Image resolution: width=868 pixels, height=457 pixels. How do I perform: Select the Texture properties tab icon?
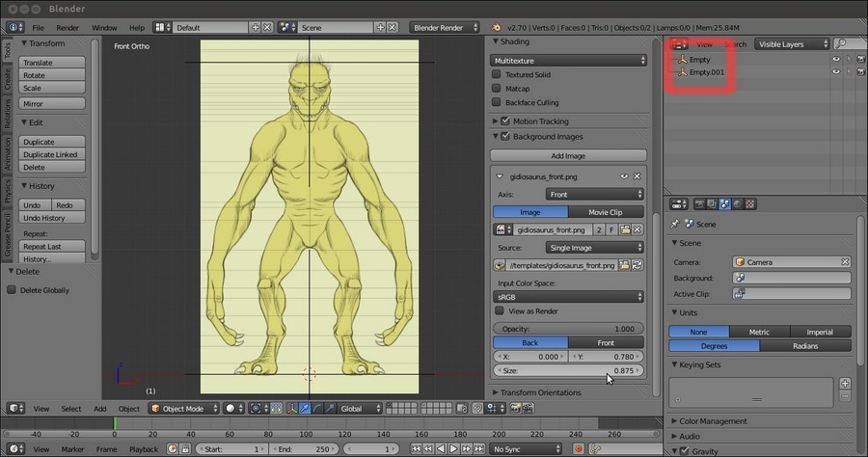750,204
